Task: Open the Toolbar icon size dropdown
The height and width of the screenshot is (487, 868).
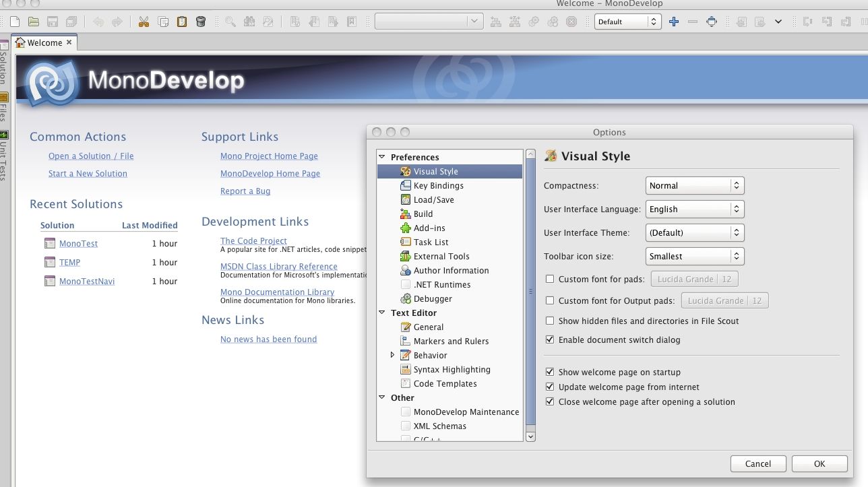Action: point(695,256)
